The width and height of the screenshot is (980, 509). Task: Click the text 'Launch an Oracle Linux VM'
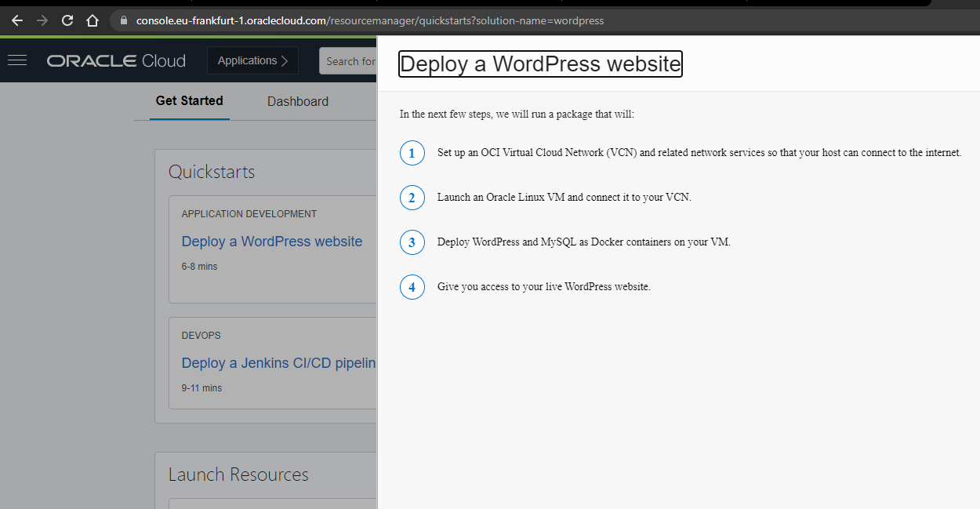[x=502, y=198]
